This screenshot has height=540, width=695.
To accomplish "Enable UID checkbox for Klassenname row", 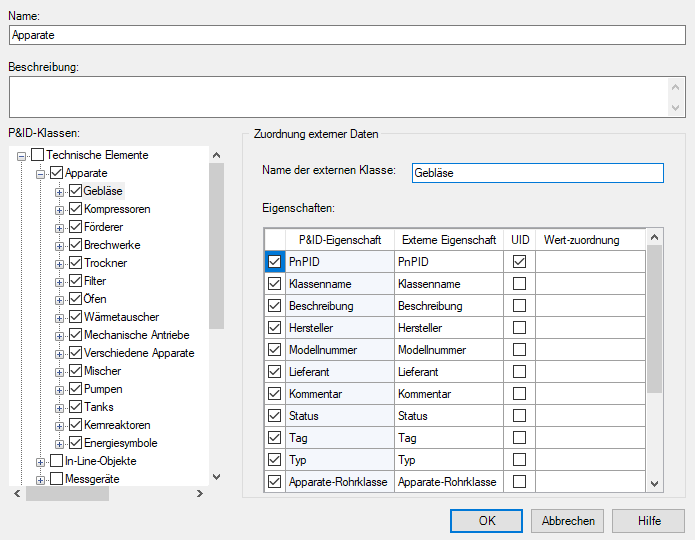I will click(x=519, y=284).
